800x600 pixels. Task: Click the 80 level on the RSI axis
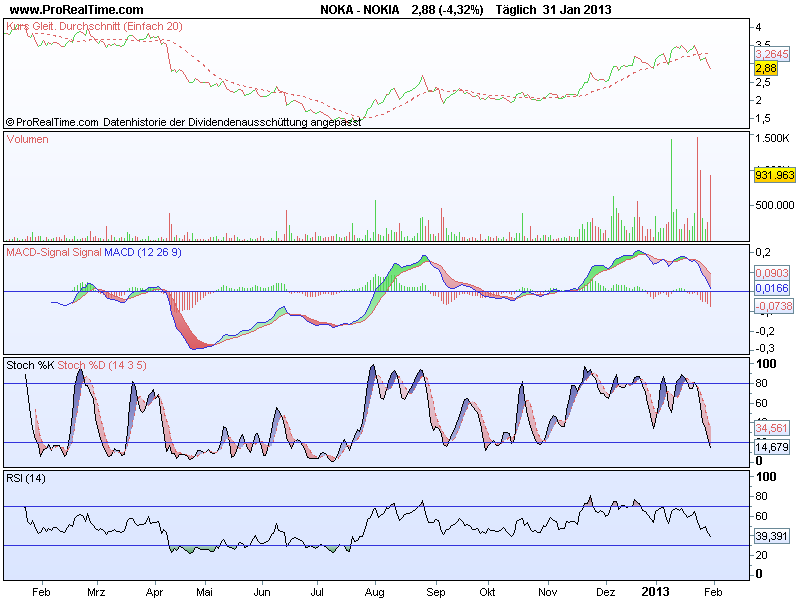pyautogui.click(x=761, y=496)
